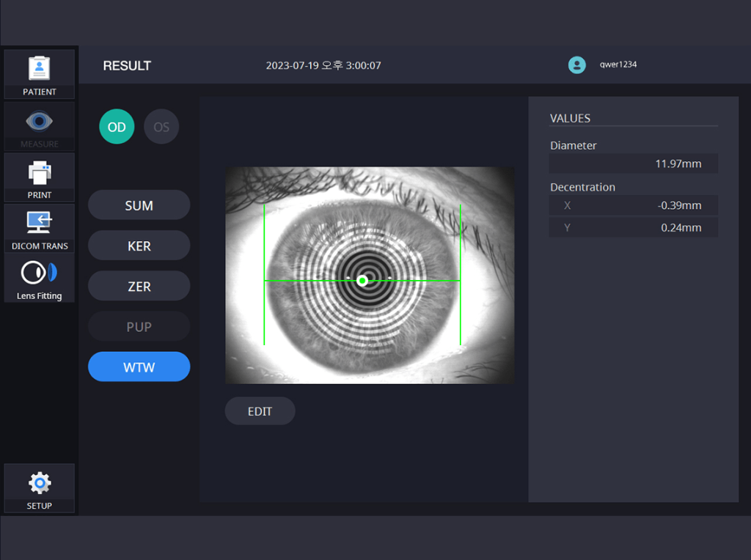Switch to the SUM summary tab
The image size is (751, 560).
point(139,206)
